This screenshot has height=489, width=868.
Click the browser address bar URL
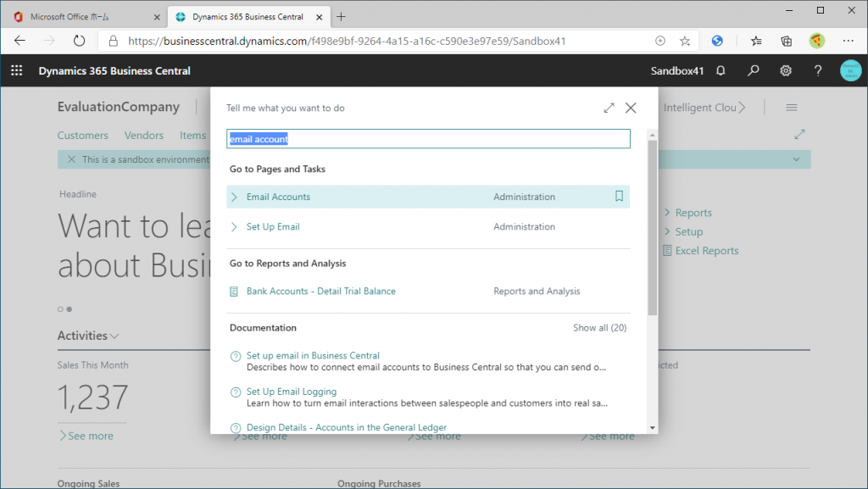pyautogui.click(x=347, y=41)
